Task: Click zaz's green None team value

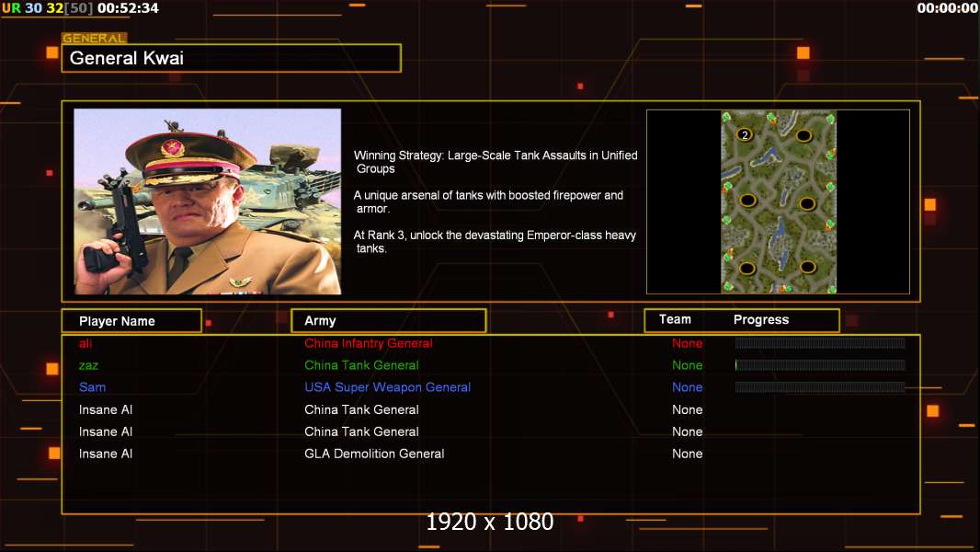Action: tap(687, 365)
